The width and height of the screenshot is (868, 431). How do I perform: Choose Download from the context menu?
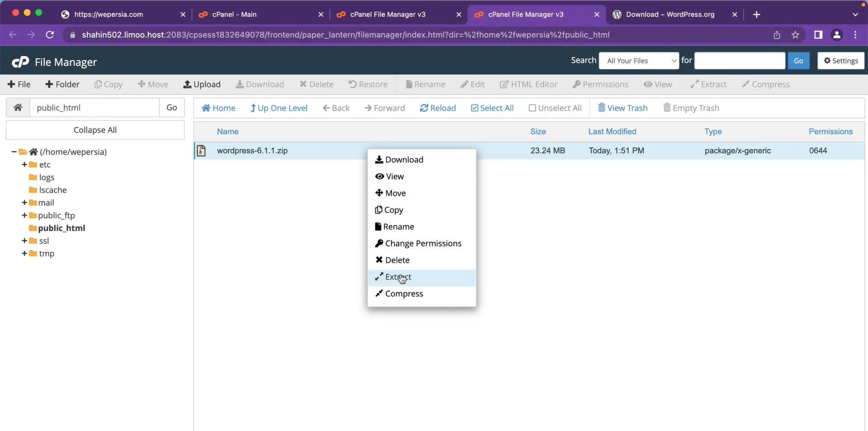tap(421, 160)
